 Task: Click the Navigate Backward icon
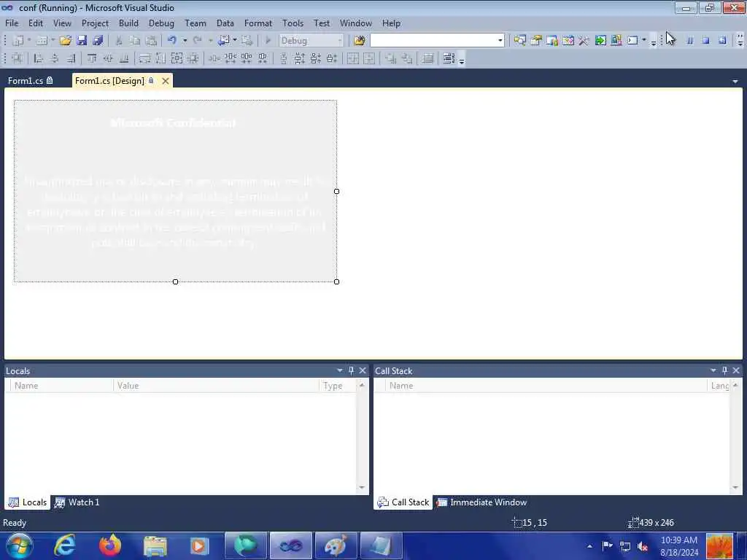point(223,41)
